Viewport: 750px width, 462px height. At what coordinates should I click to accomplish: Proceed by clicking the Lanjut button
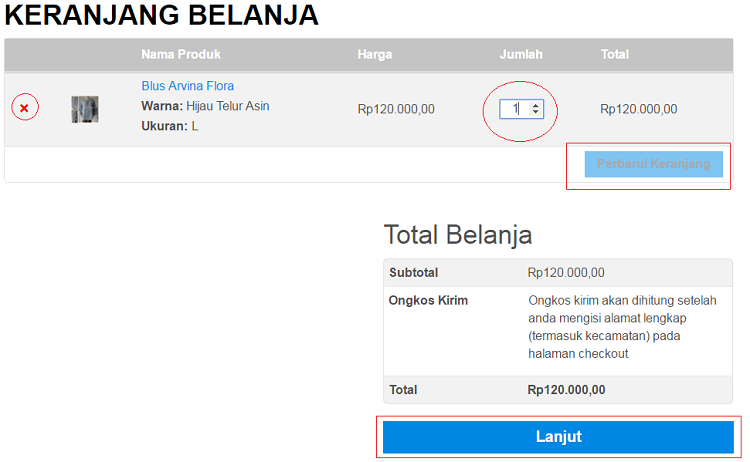558,437
